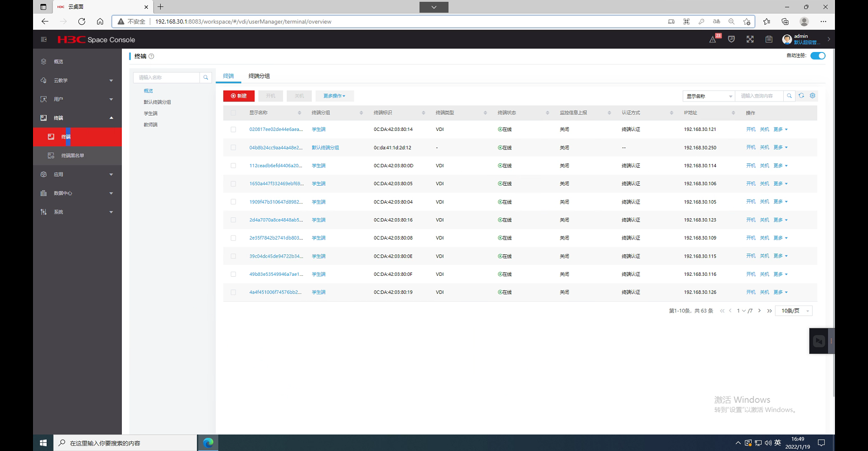Expand the 显示名称 search field selector
The image size is (868, 451).
709,96
